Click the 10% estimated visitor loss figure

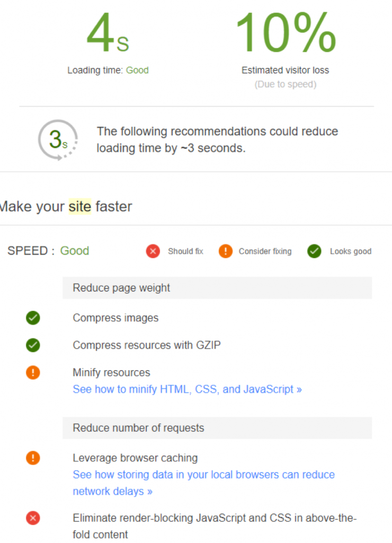coord(285,33)
